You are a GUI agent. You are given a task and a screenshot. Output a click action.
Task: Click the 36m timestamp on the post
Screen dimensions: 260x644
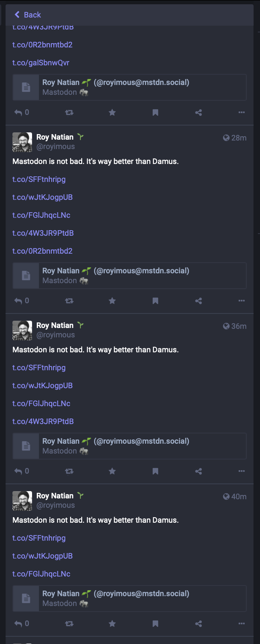(238, 326)
